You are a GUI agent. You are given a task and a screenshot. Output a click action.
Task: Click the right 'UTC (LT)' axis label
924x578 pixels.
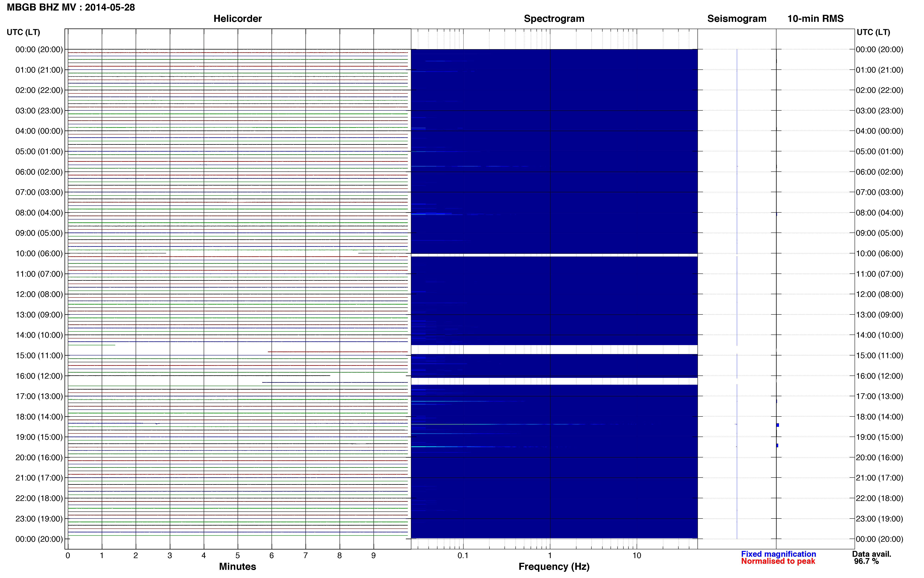(x=873, y=32)
